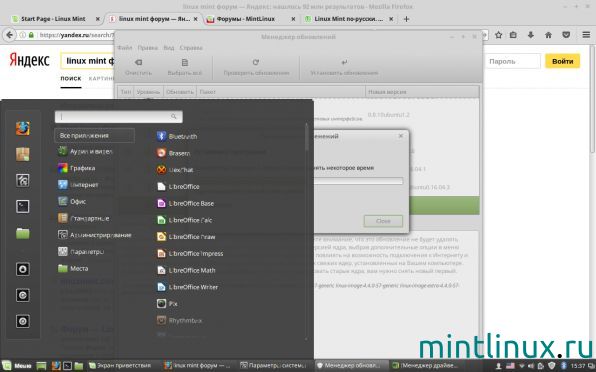
Task: Click the application menu search field
Action: pos(119,117)
